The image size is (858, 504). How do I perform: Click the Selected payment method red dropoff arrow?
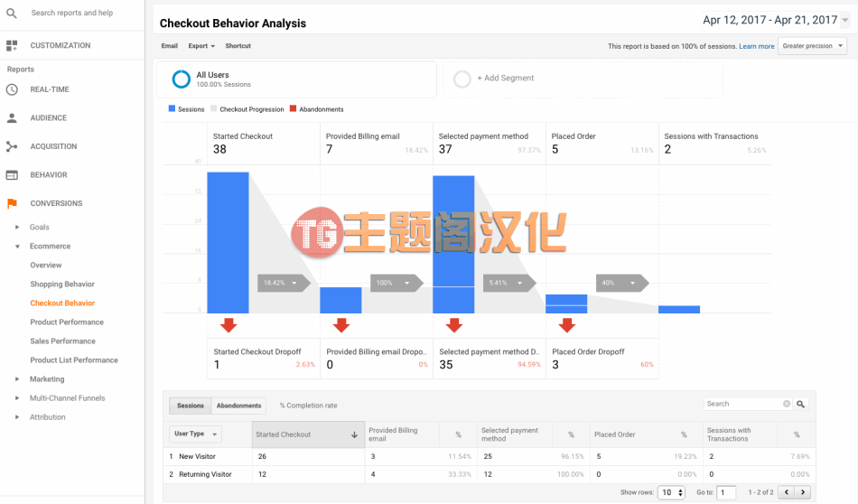[453, 325]
